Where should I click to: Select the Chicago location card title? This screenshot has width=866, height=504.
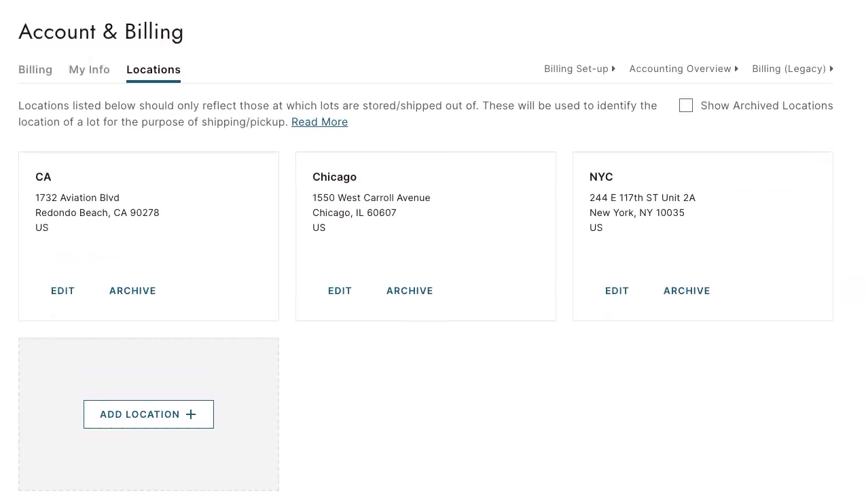pyautogui.click(x=334, y=177)
